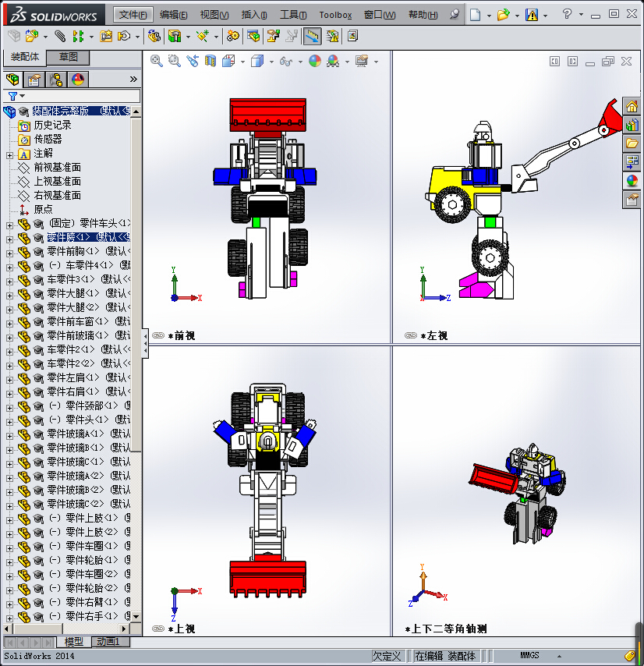Open the 插入(I) menu
Screen dimensions: 644x666
[254, 15]
